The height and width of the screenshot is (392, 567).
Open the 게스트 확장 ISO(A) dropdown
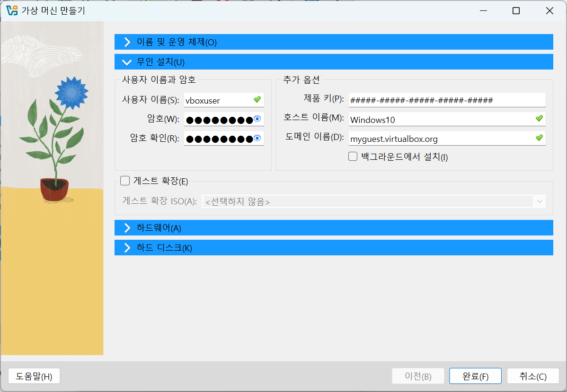click(373, 201)
